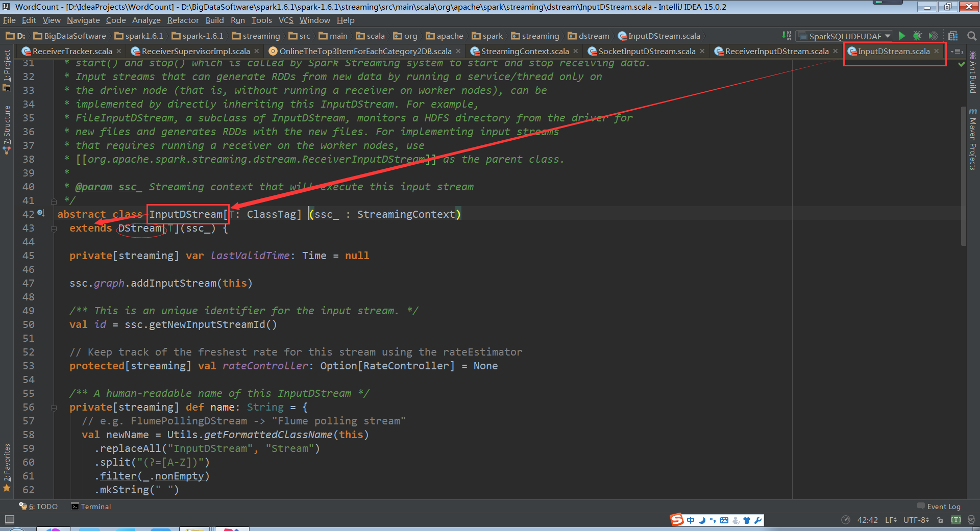This screenshot has width=980, height=531.
Task: Run with coverage icon in toolbar
Action: tap(933, 36)
